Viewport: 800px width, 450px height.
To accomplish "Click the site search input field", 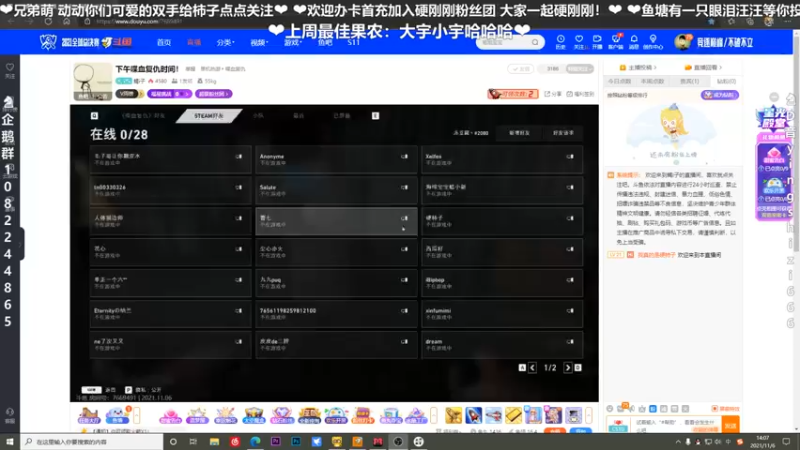I will (x=505, y=42).
